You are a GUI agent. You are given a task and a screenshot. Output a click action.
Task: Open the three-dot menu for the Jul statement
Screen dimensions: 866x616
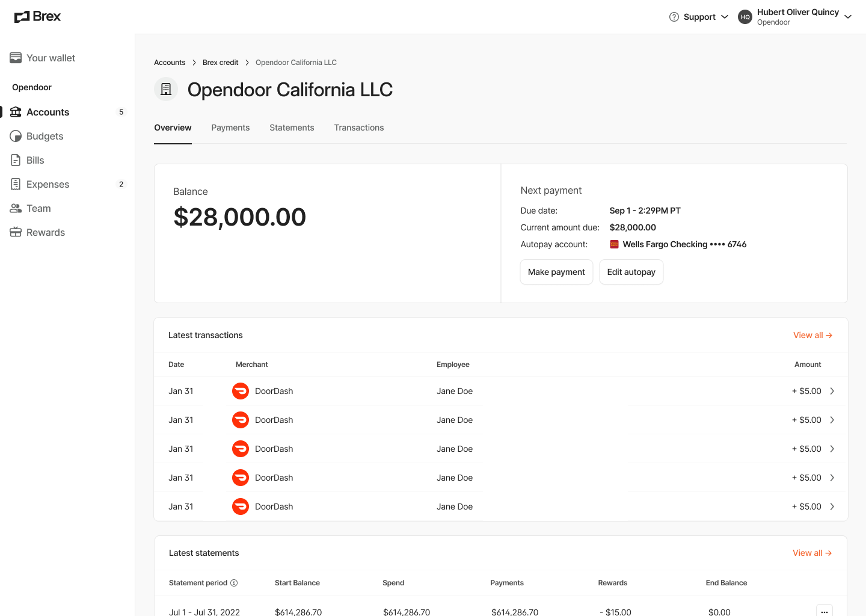[x=825, y=611]
